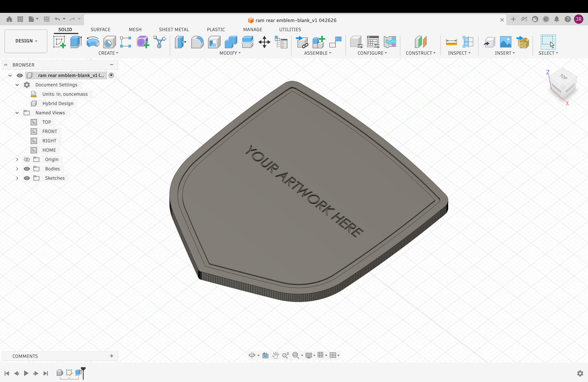
Task: Click the Combine tool icon
Action: pyautogui.click(x=231, y=42)
